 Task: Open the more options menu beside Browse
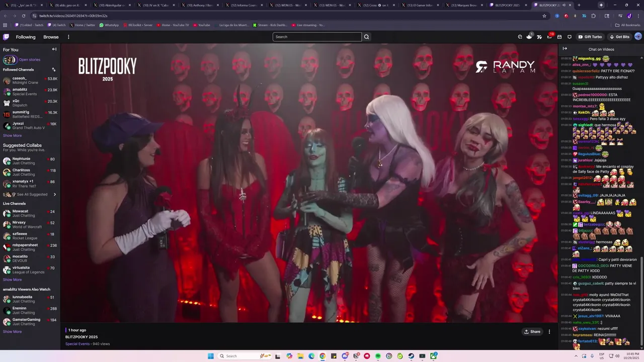click(68, 37)
